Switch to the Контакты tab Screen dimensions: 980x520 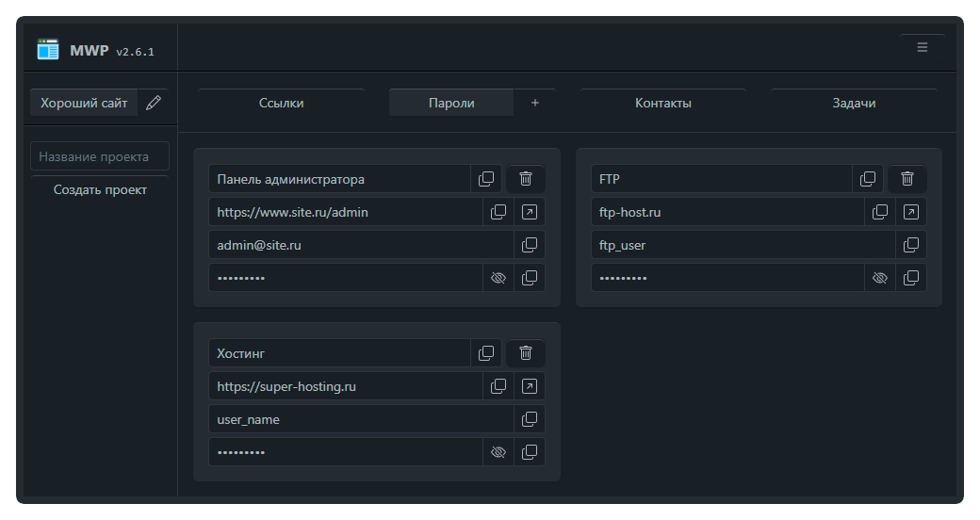663,103
